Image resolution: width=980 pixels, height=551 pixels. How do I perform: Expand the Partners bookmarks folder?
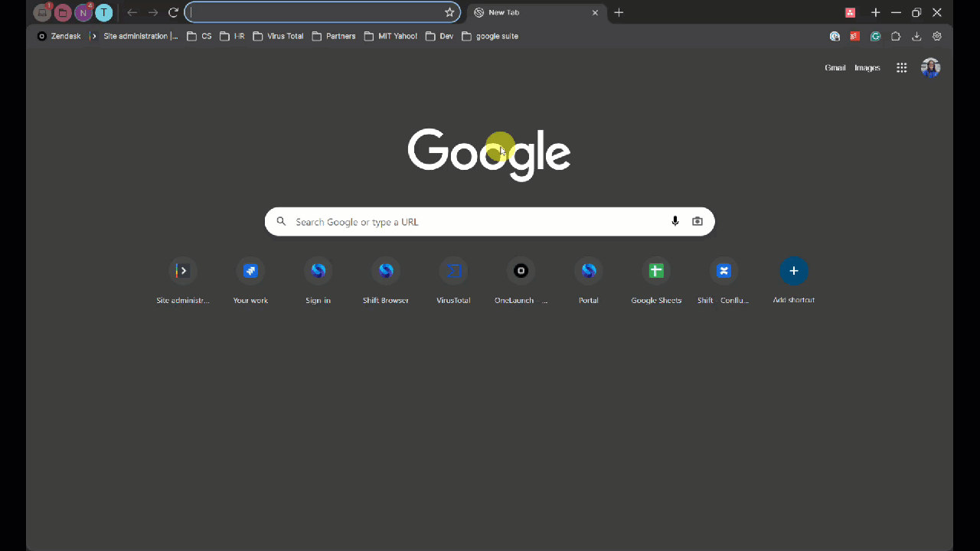(x=334, y=36)
